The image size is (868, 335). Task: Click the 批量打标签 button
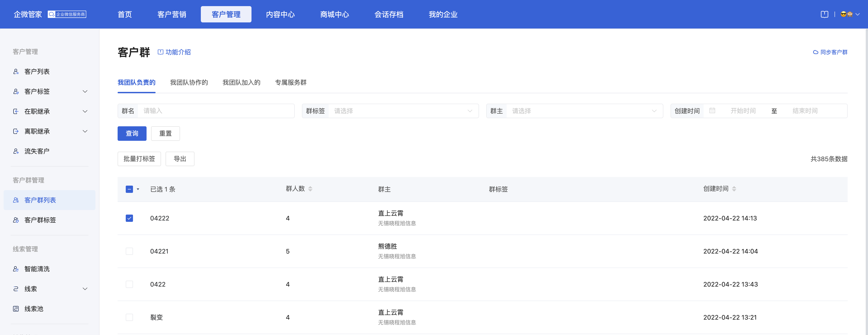click(139, 159)
